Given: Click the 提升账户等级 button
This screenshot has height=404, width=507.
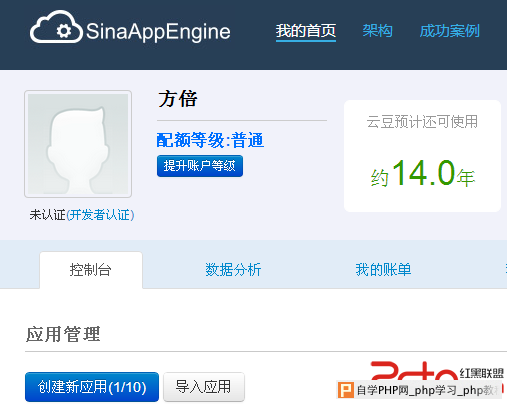Looking at the screenshot, I should pyautogui.click(x=200, y=166).
